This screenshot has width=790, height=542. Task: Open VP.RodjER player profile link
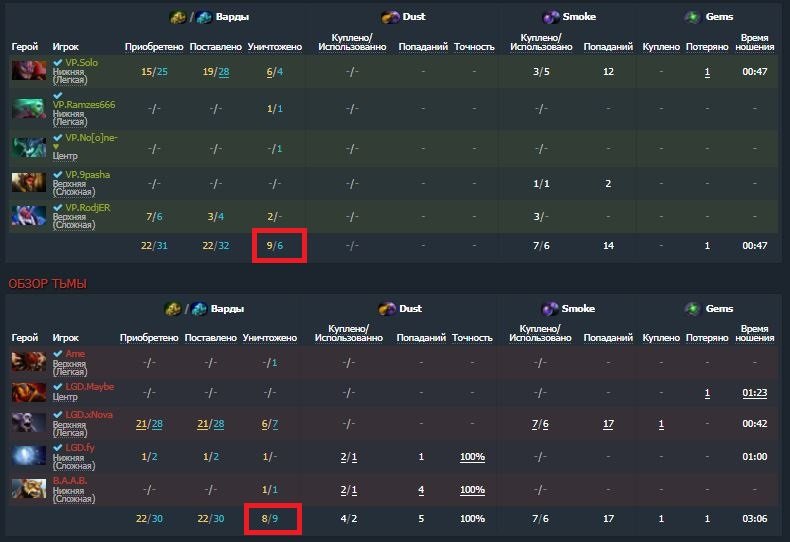(88, 208)
